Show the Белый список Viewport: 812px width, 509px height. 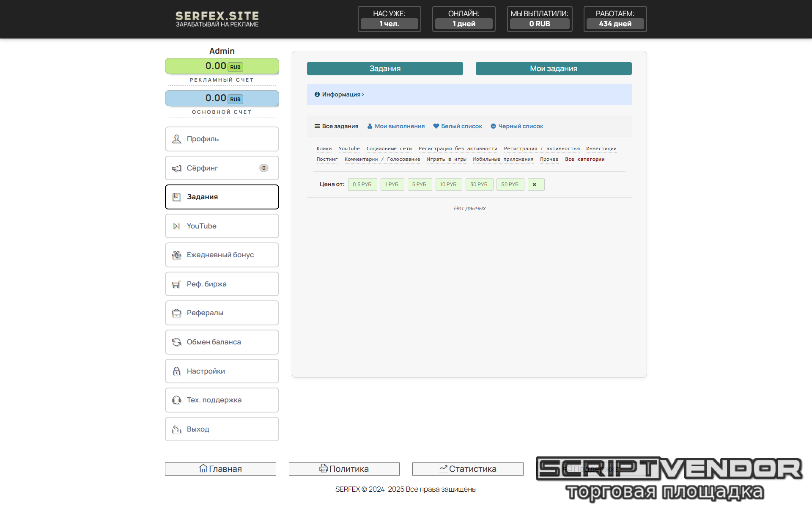(458, 126)
